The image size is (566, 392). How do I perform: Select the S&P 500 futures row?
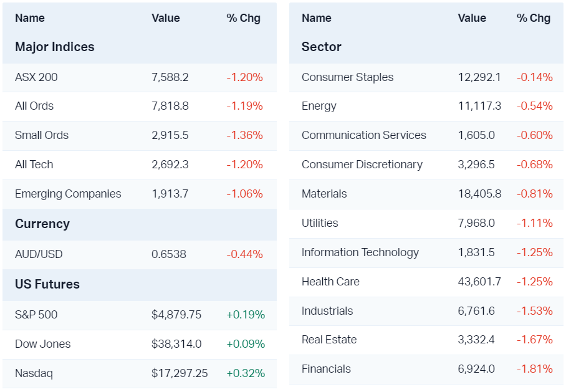coord(36,315)
